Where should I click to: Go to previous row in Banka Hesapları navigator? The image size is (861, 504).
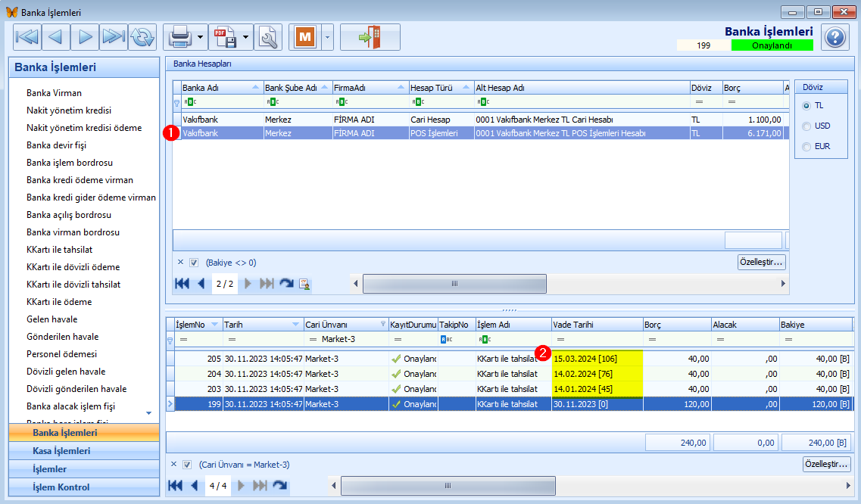(201, 283)
